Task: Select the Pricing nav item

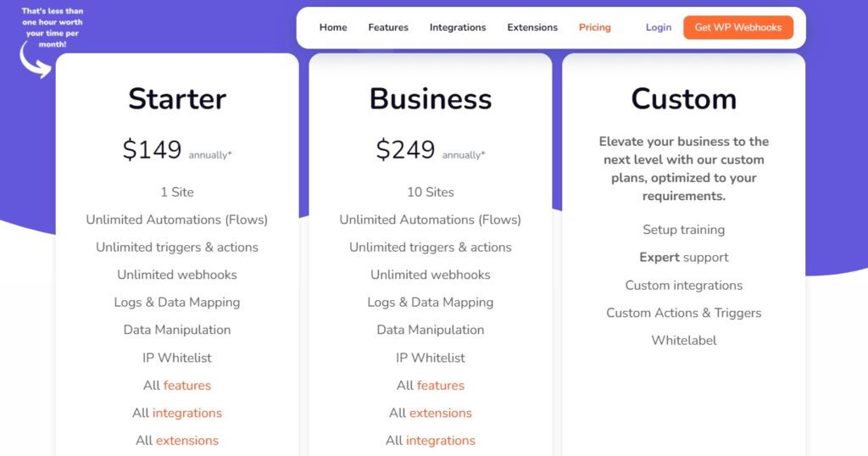Action: tap(595, 27)
